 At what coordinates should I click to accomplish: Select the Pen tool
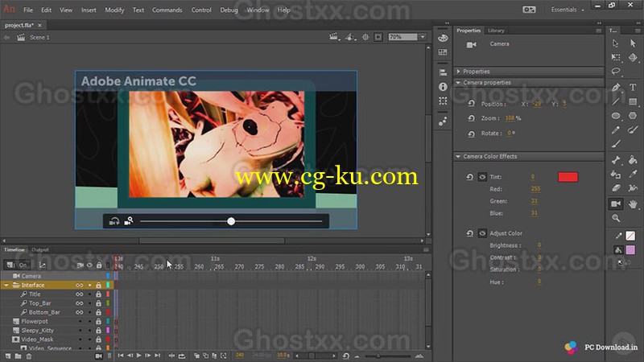click(x=616, y=88)
